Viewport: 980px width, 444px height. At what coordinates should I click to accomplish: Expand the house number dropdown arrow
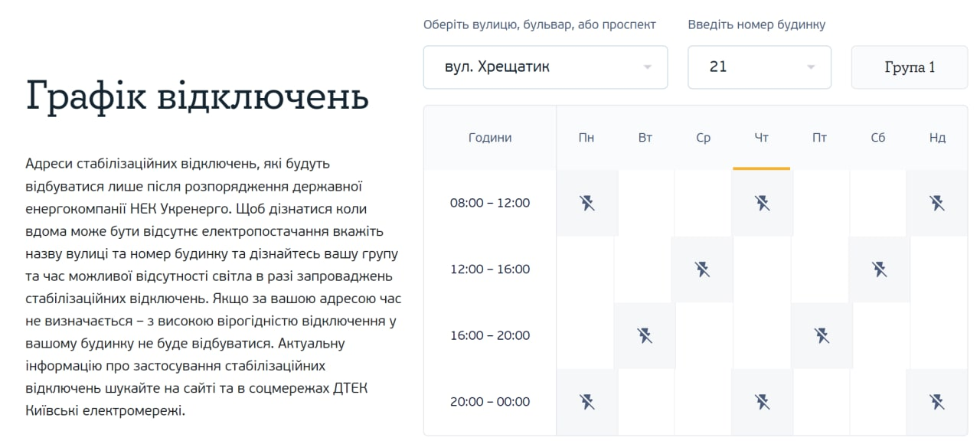pyautogui.click(x=811, y=67)
